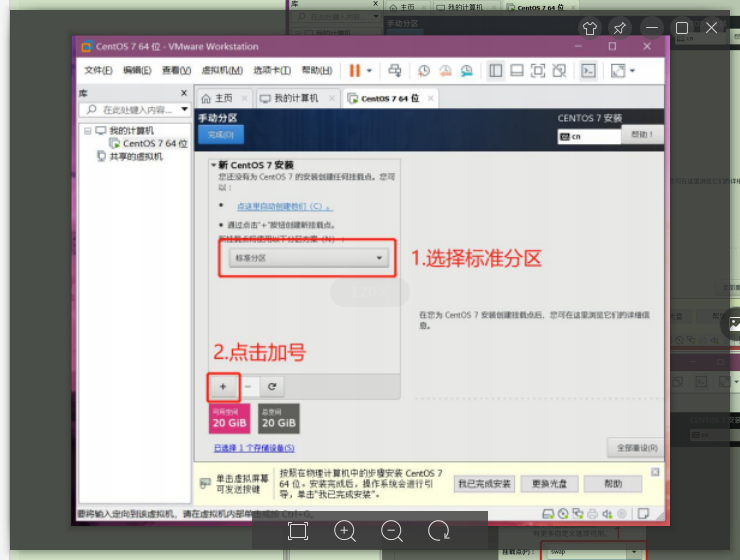Viewport: 740px width, 560px height.
Task: Click the cn keyboard layout field
Action: 589,137
